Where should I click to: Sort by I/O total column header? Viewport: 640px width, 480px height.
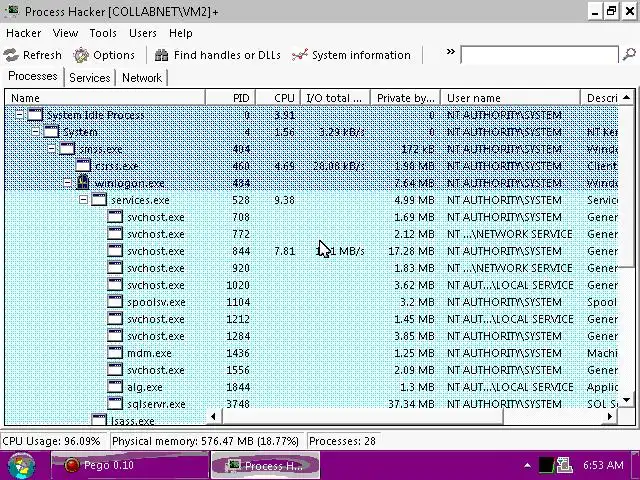[x=335, y=98]
